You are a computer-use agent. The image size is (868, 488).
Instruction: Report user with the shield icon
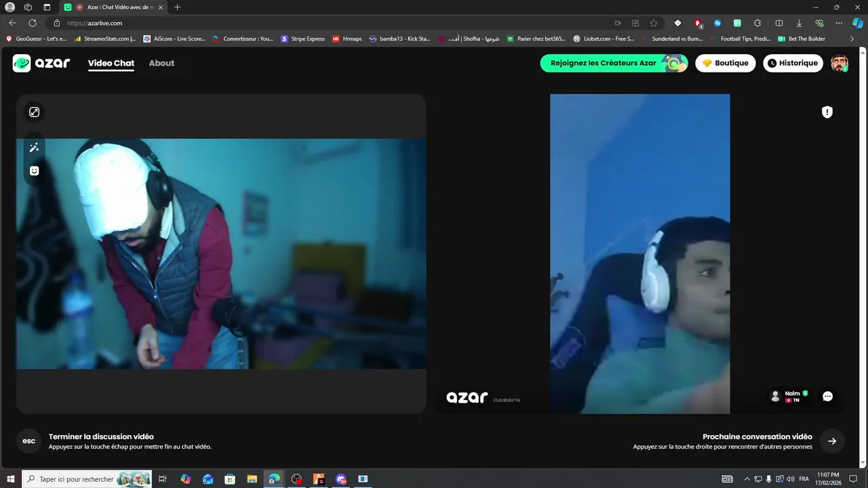(x=827, y=113)
